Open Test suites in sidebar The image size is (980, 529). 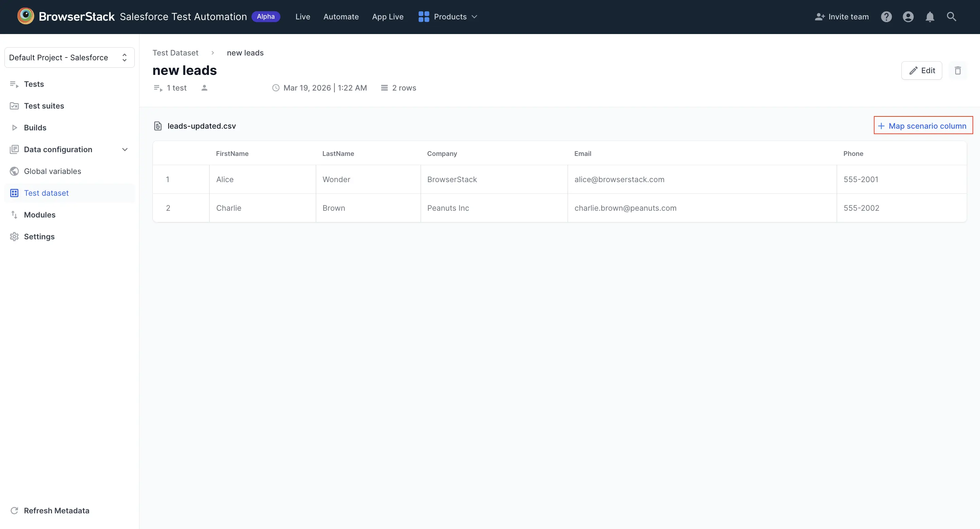[x=44, y=106]
